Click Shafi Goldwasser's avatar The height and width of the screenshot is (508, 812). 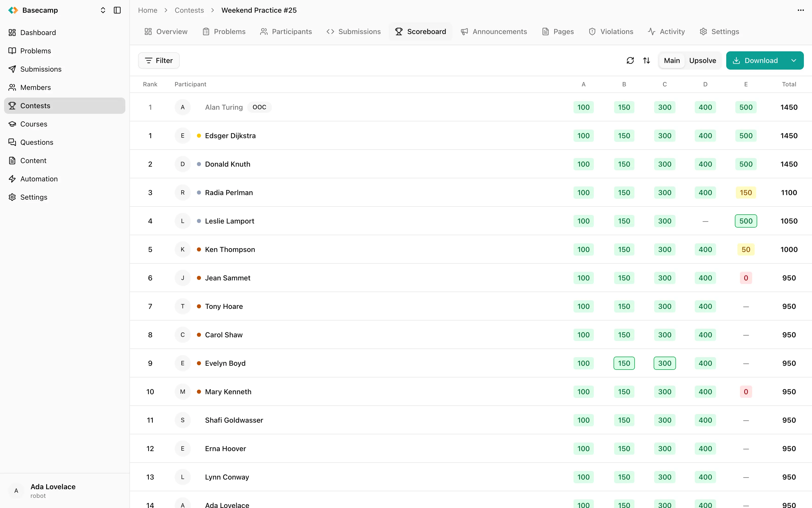point(182,420)
